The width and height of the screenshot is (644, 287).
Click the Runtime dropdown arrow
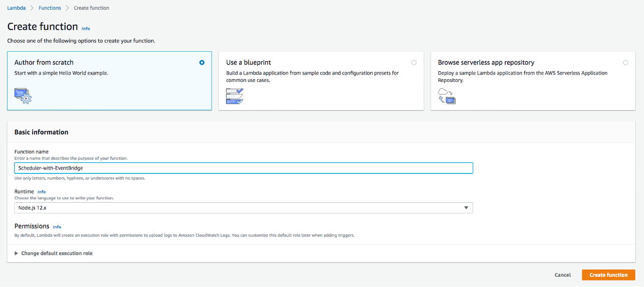click(467, 208)
